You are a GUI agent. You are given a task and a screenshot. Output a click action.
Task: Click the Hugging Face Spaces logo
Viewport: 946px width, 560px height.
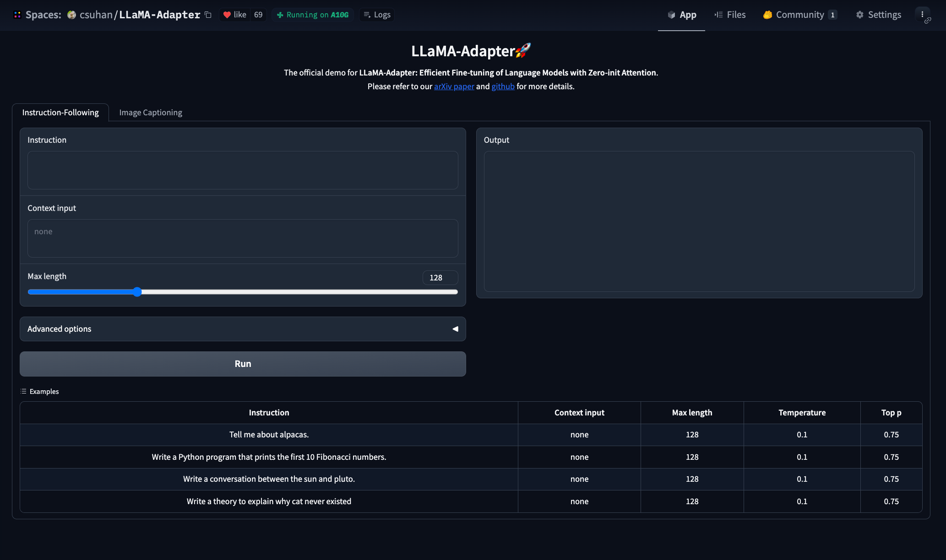pyautogui.click(x=17, y=14)
